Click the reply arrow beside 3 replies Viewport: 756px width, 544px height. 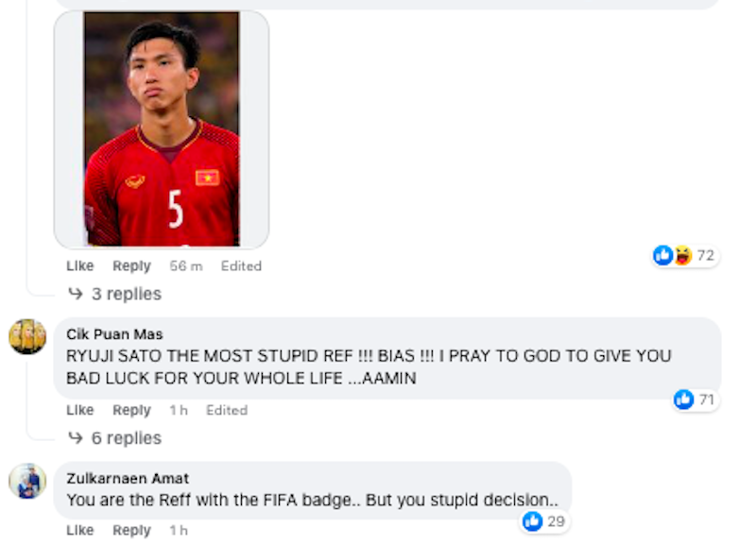pos(76,294)
